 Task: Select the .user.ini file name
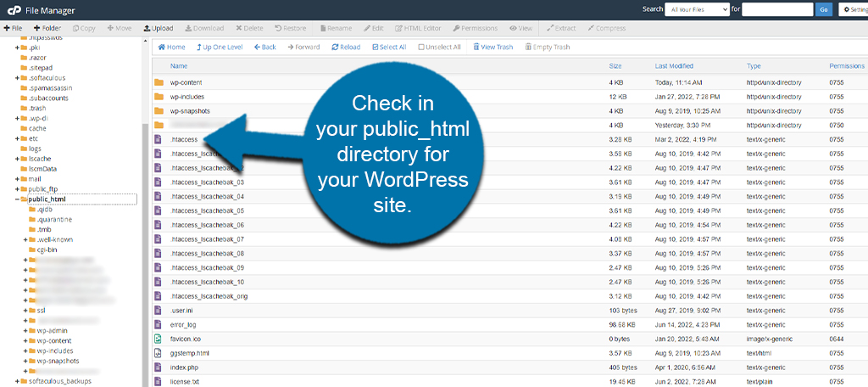pyautogui.click(x=181, y=311)
